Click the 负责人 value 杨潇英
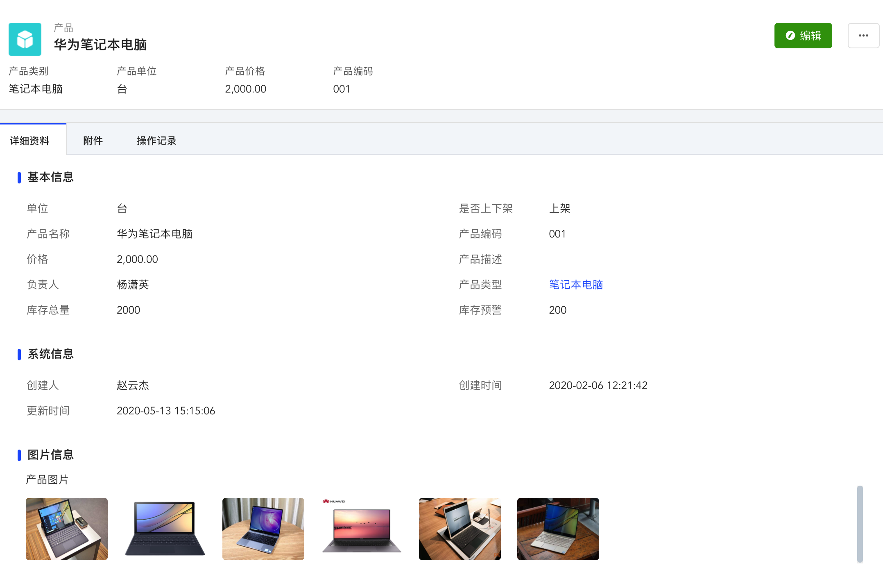 133,285
